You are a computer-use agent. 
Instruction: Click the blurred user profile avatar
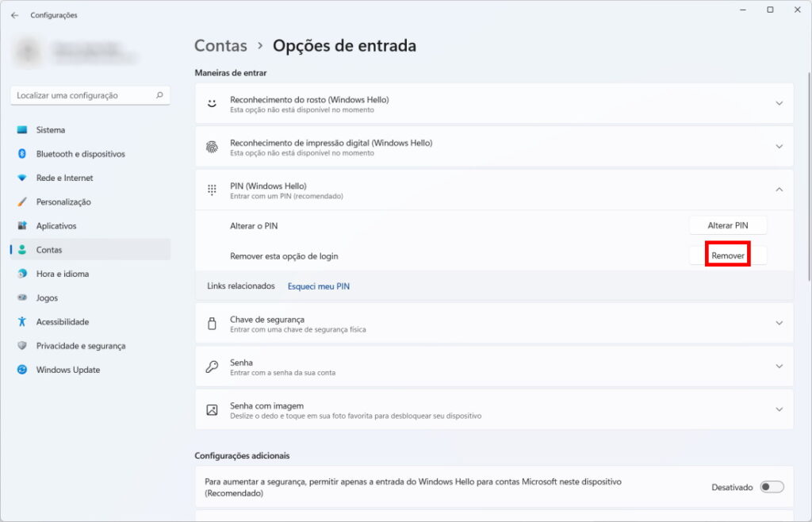click(x=28, y=52)
